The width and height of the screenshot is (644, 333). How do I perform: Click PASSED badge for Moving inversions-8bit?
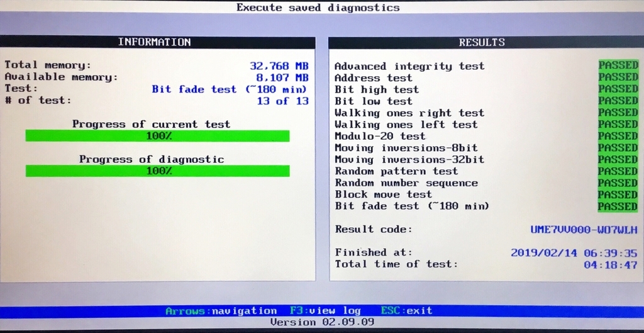618,147
